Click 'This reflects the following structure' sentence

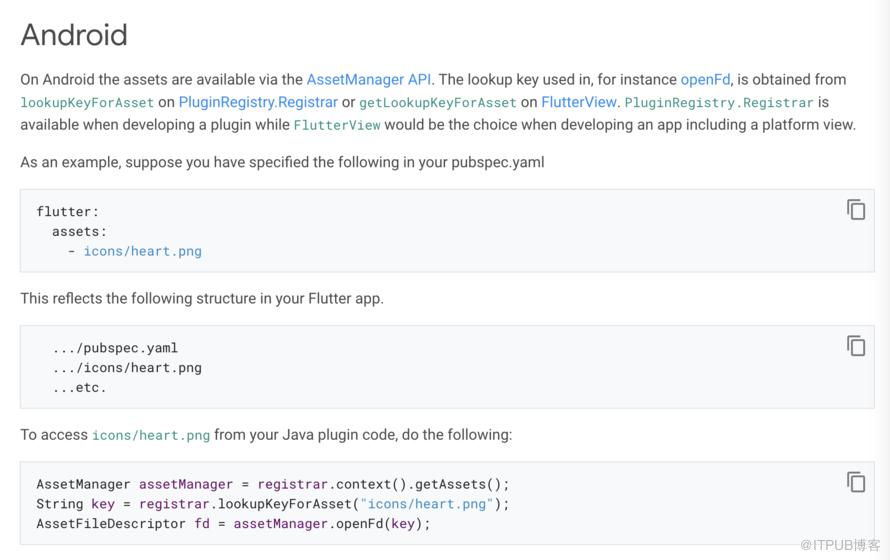pos(202,298)
